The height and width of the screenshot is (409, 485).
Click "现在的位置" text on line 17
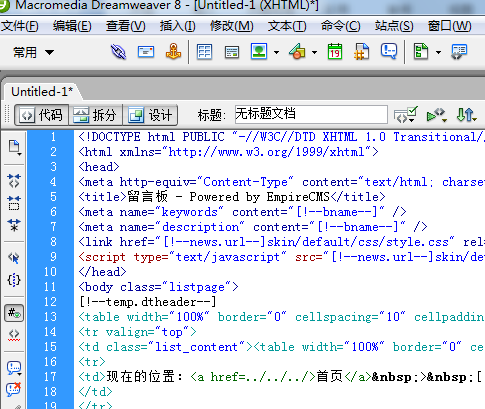pyautogui.click(x=141, y=377)
